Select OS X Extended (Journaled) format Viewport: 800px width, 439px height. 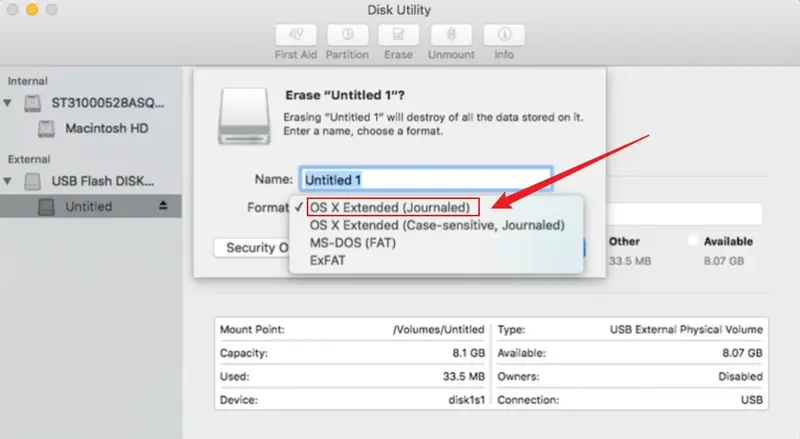point(390,207)
